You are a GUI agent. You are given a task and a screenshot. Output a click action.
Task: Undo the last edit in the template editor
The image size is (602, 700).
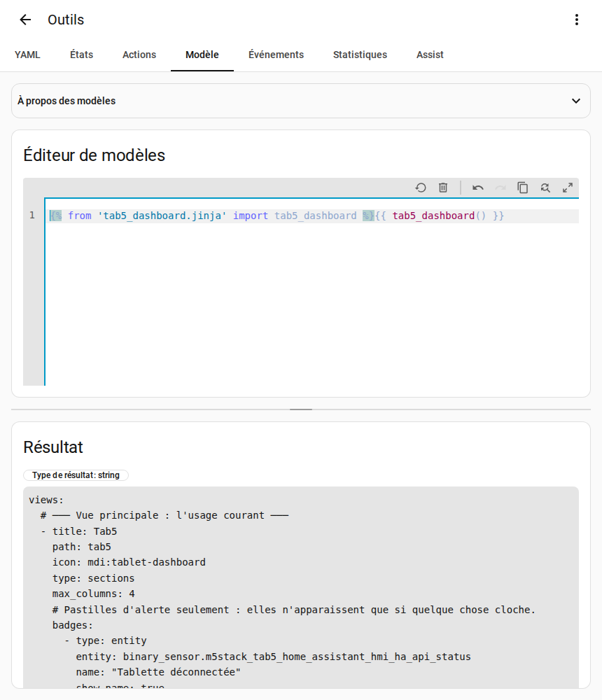478,188
